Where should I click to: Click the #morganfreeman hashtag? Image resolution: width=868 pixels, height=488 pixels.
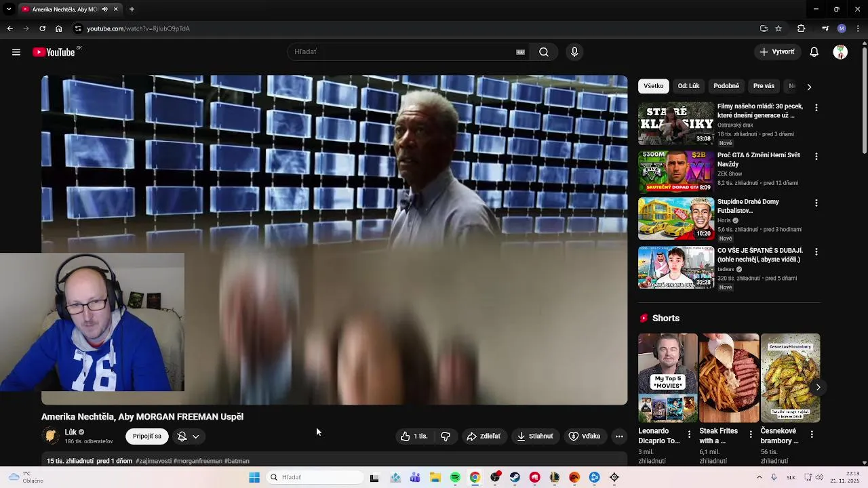click(198, 461)
